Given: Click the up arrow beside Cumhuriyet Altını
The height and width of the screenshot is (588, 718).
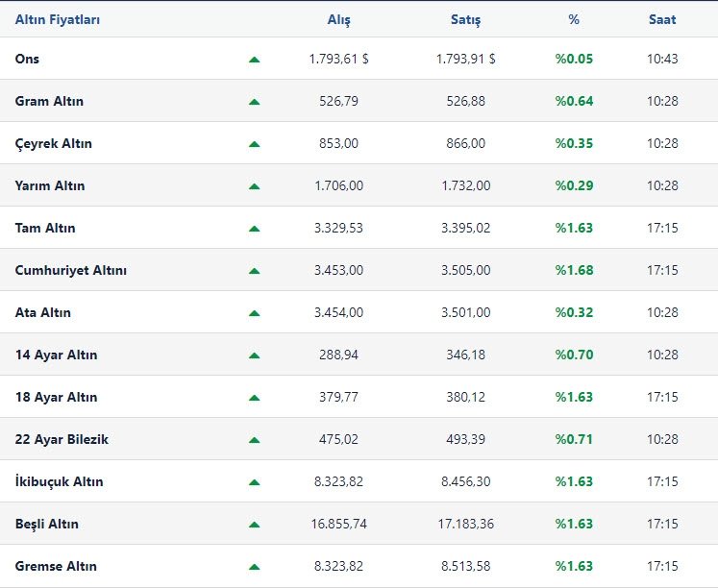Looking at the screenshot, I should [254, 271].
